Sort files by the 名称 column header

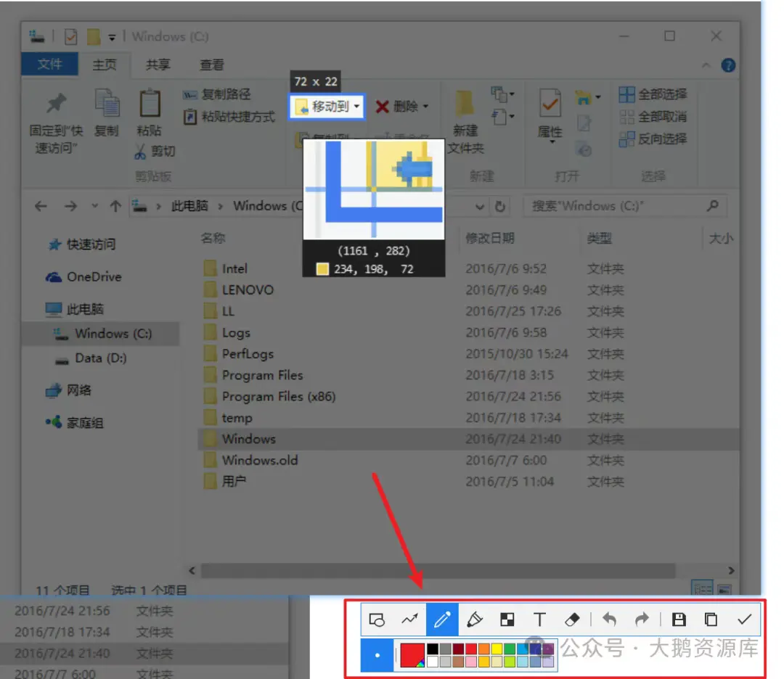click(x=213, y=239)
